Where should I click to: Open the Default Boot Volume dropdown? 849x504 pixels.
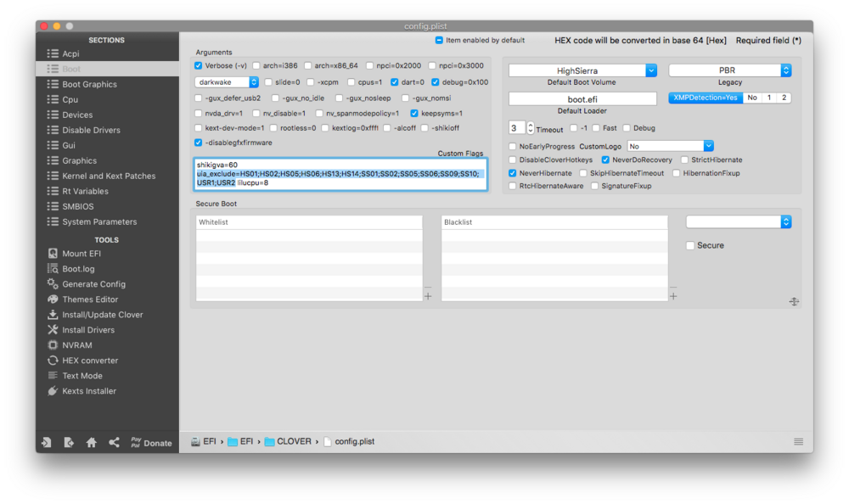tap(650, 70)
